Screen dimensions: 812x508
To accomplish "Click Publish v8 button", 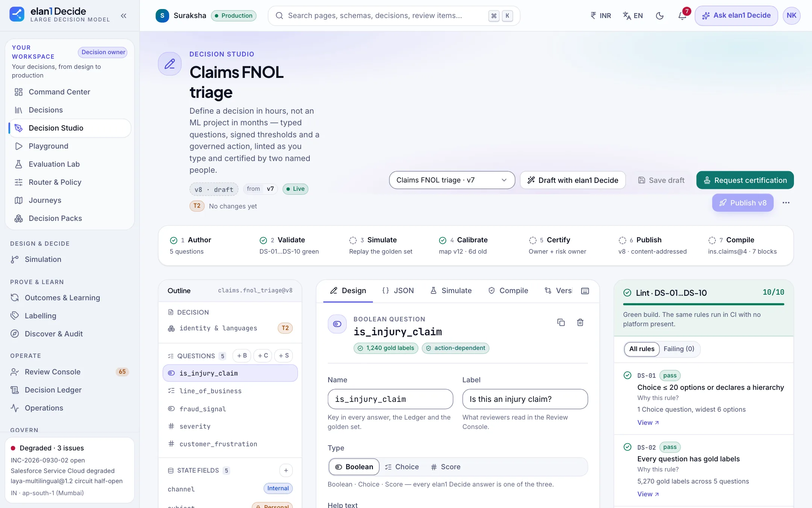I will click(742, 203).
